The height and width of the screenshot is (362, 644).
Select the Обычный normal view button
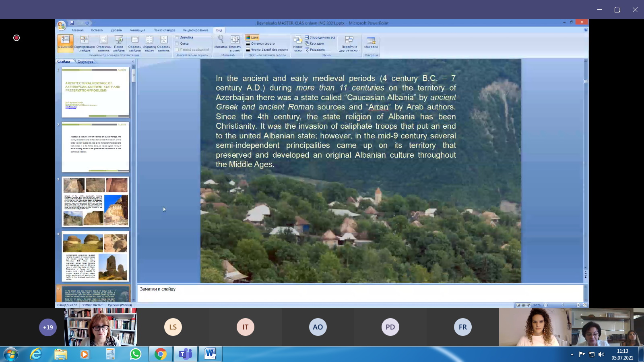click(65, 43)
